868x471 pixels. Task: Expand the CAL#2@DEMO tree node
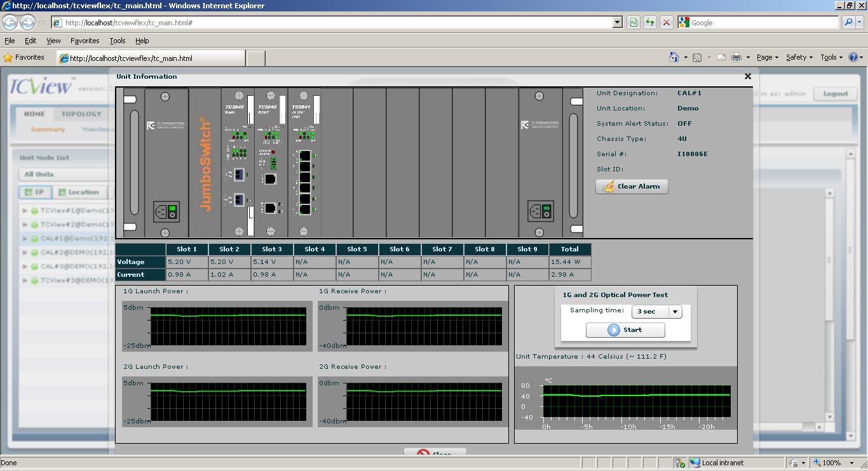click(25, 253)
